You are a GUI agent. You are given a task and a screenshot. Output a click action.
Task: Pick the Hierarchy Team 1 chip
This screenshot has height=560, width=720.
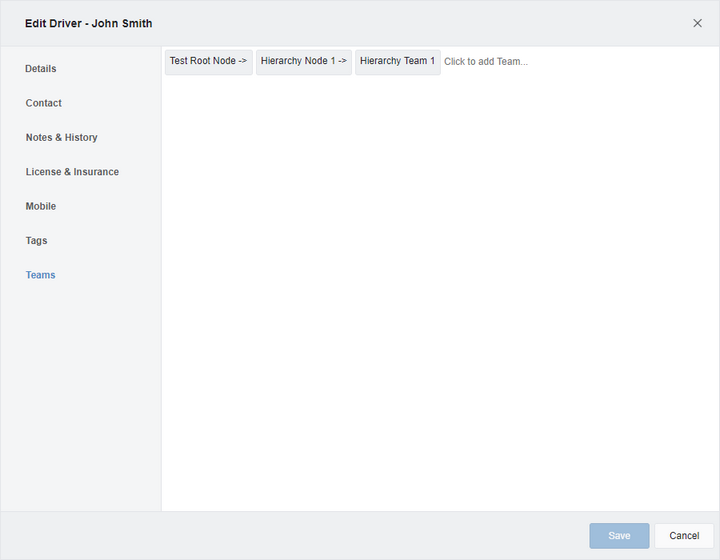point(397,62)
